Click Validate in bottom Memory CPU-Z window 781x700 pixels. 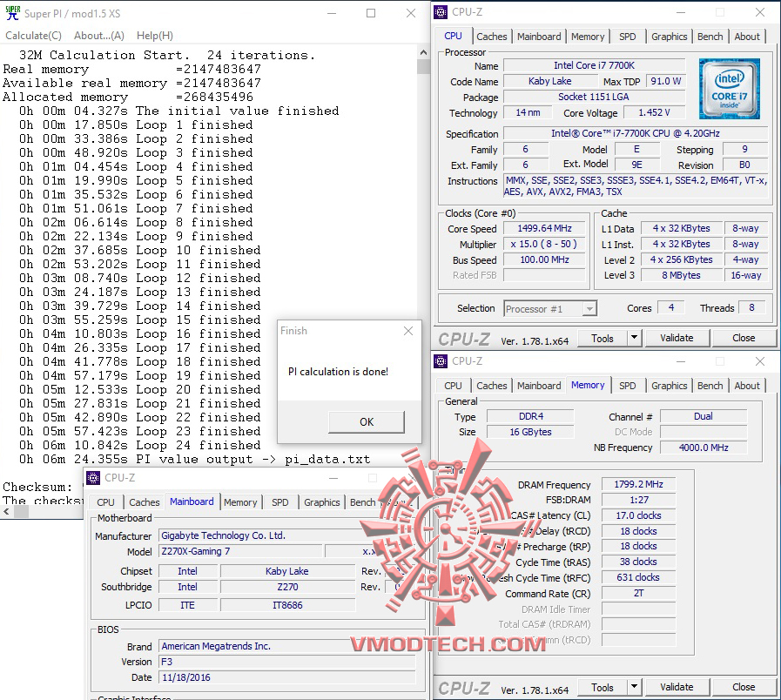point(677,687)
